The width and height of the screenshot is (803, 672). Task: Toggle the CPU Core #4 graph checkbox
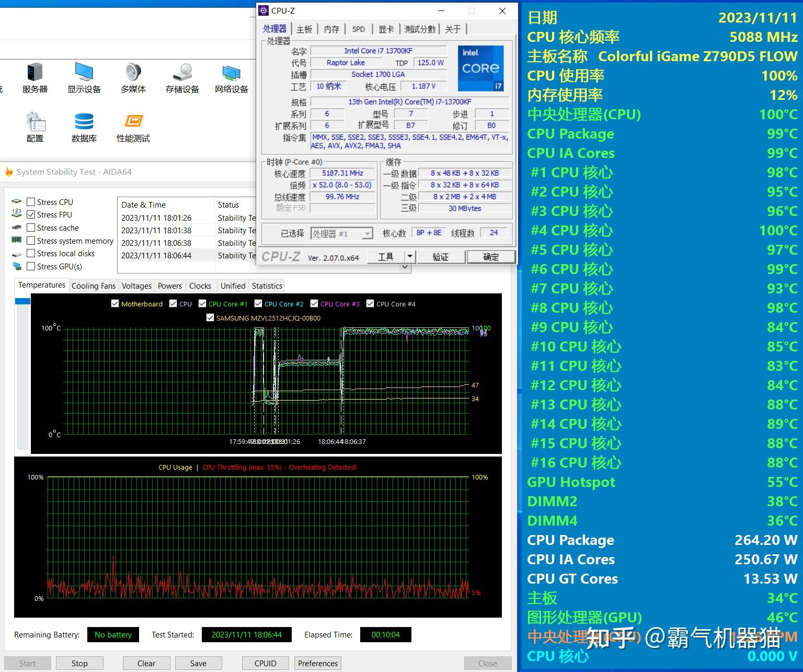click(370, 303)
